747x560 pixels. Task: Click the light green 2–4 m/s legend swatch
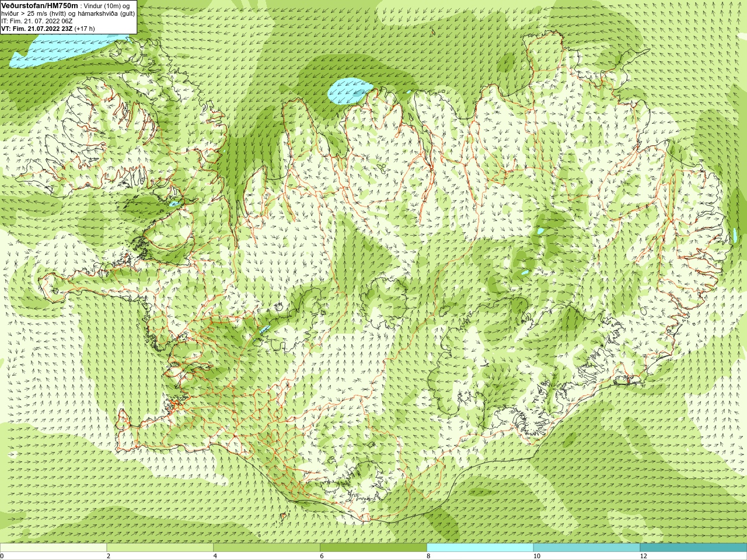[160, 548]
